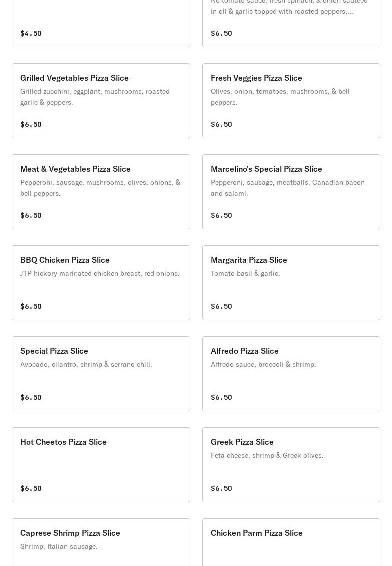Add the BBQ Chicken Pizza Slice

(x=101, y=283)
